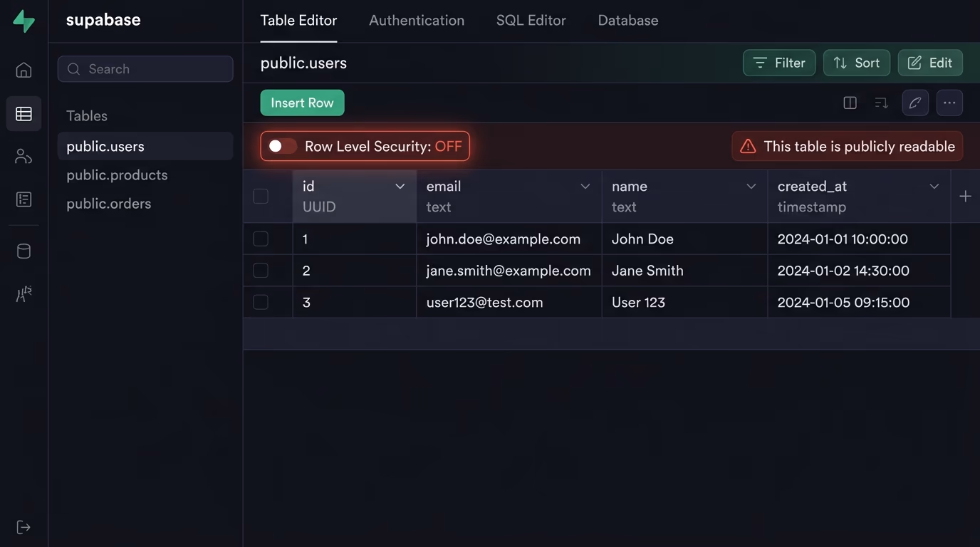Click the warning triangle icon
The width and height of the screenshot is (980, 547).
pyautogui.click(x=748, y=146)
